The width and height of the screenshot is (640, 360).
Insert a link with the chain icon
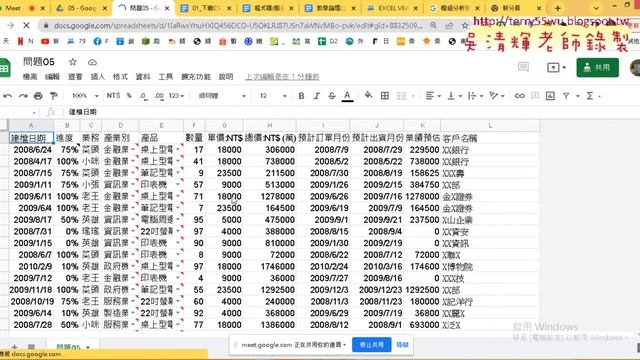coord(519,96)
